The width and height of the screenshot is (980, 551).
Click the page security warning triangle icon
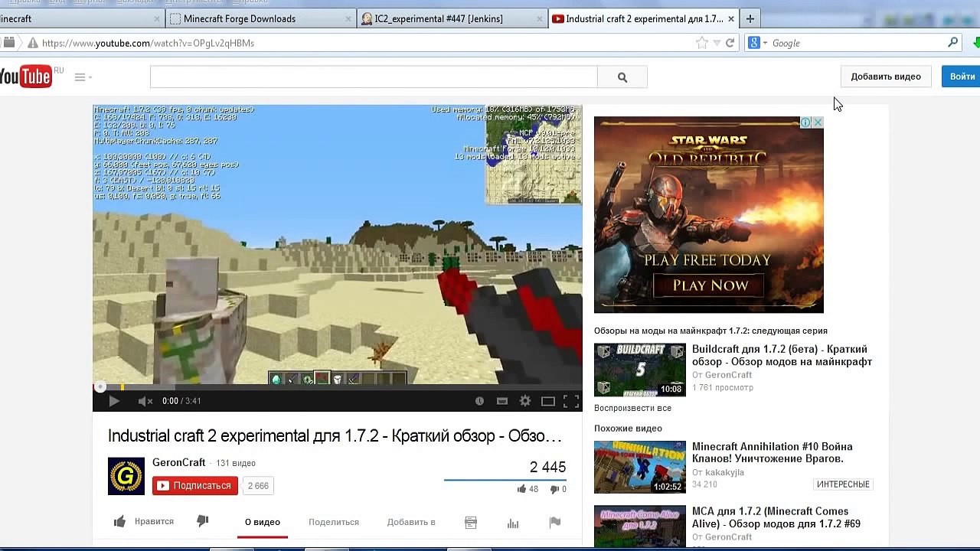(x=33, y=44)
